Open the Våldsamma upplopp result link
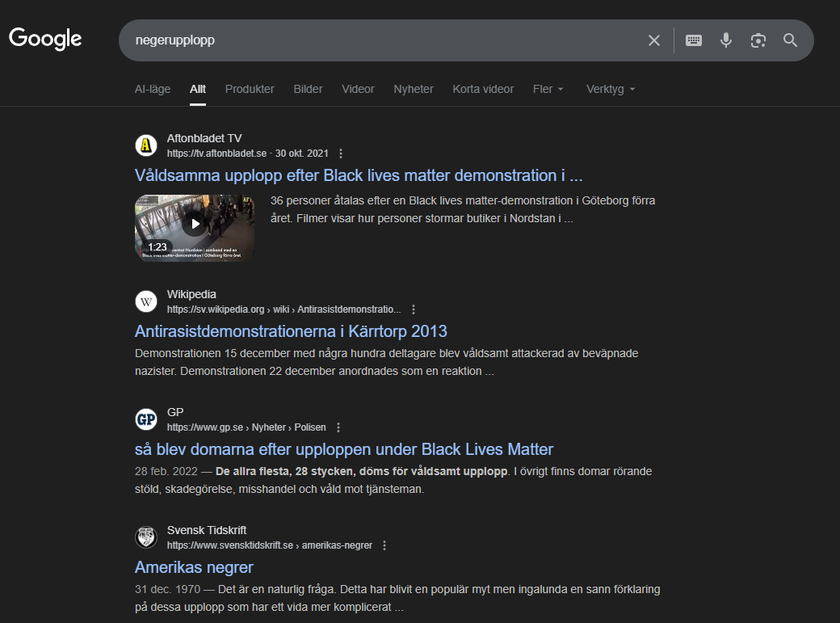The image size is (840, 623). 359,175
